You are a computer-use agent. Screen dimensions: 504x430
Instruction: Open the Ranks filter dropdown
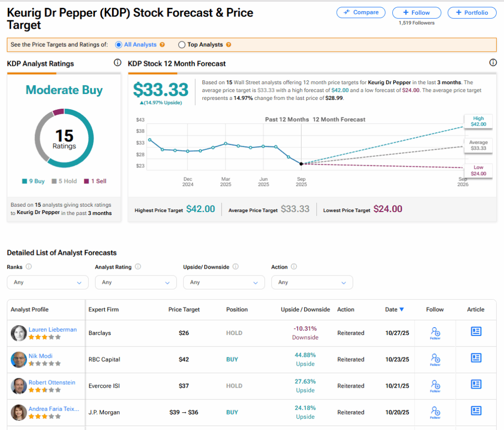click(48, 282)
